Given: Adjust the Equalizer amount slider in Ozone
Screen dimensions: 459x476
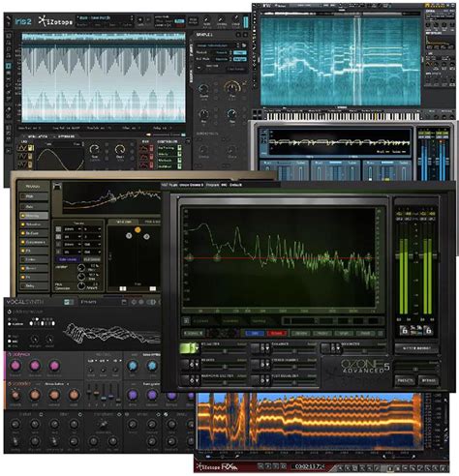Looking at the screenshot, I should [x=225, y=351].
